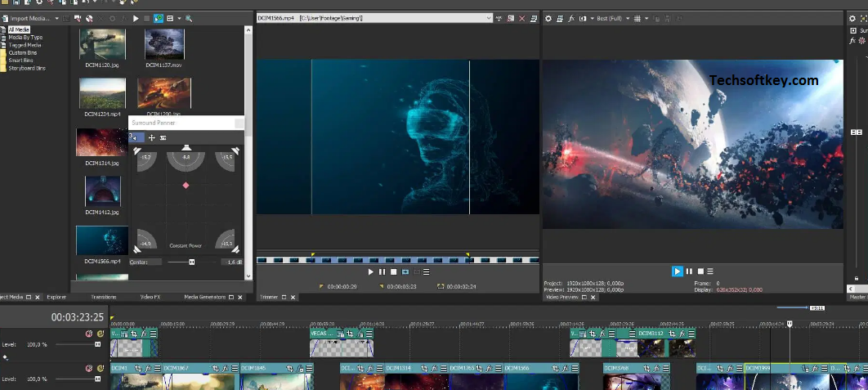Click the Trimmer in-point timecode 00:00:00:29
Screen dimensions: 868x390
(x=342, y=287)
